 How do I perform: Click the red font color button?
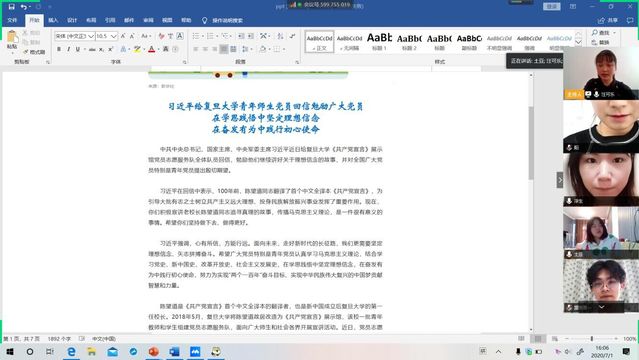click(x=152, y=49)
